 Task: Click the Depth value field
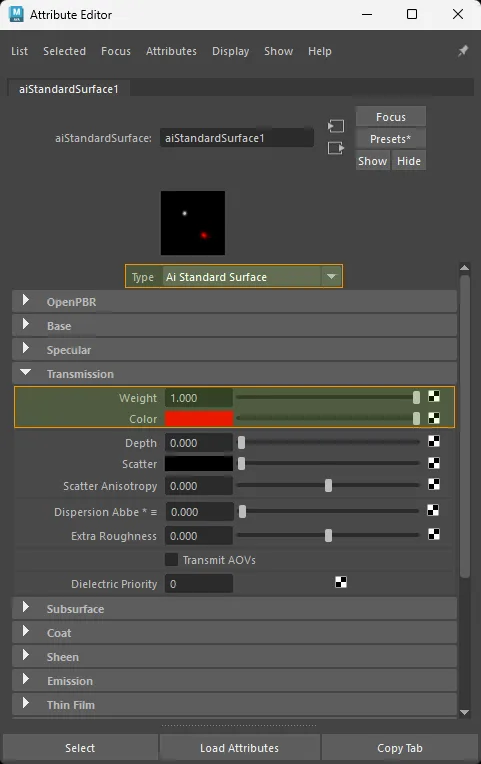[199, 443]
